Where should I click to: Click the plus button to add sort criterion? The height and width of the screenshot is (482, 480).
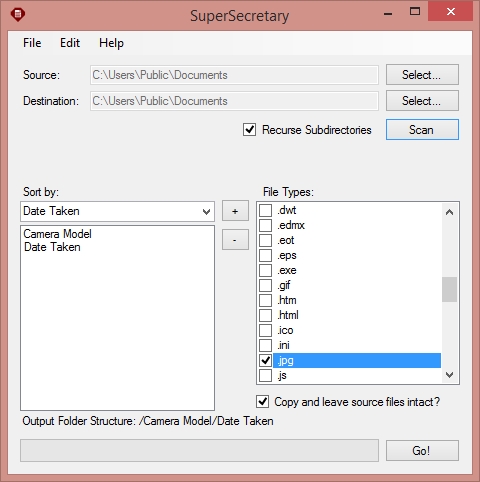235,211
